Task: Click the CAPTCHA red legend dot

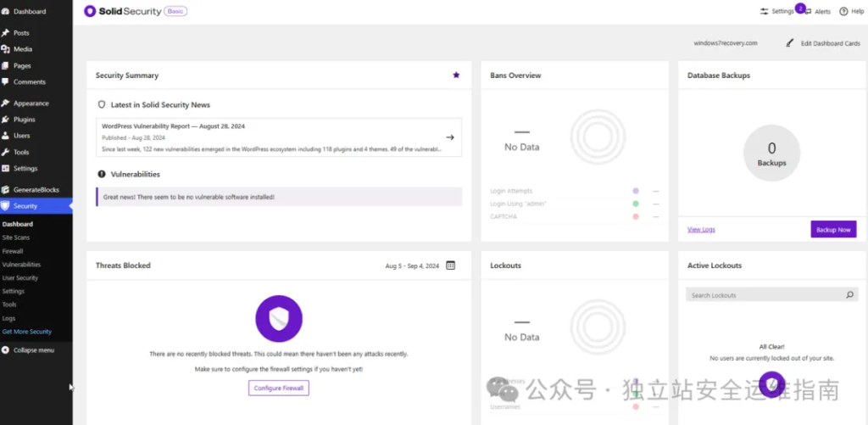Action: [636, 216]
